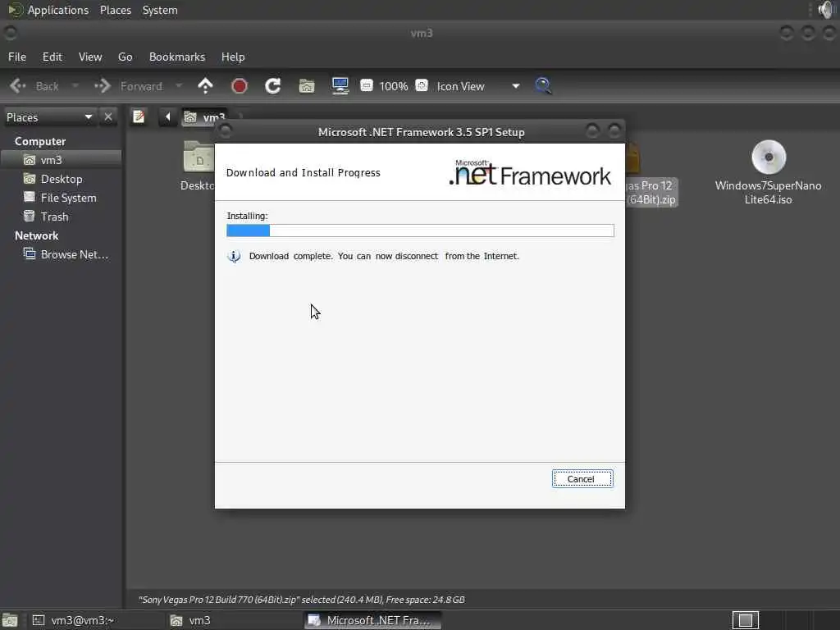Click left path arrow in location bar
Screen dimensions: 840x630
point(167,116)
